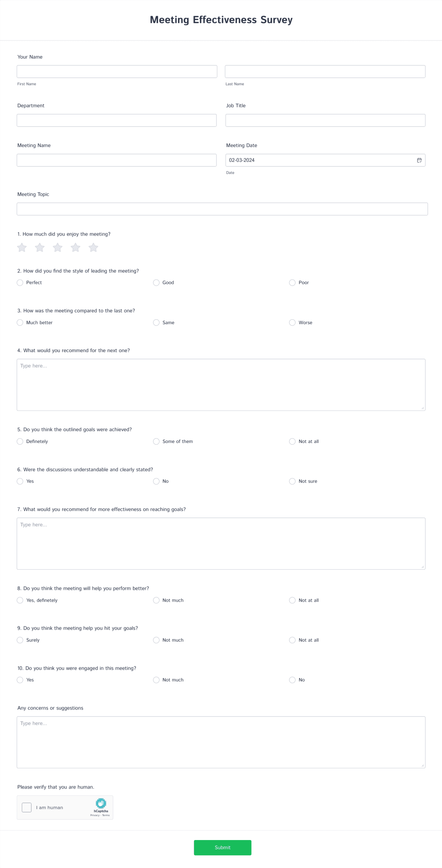Image resolution: width=442 pixels, height=868 pixels.
Task: Choose 'Surely' for hitting your goals
Action: click(20, 640)
